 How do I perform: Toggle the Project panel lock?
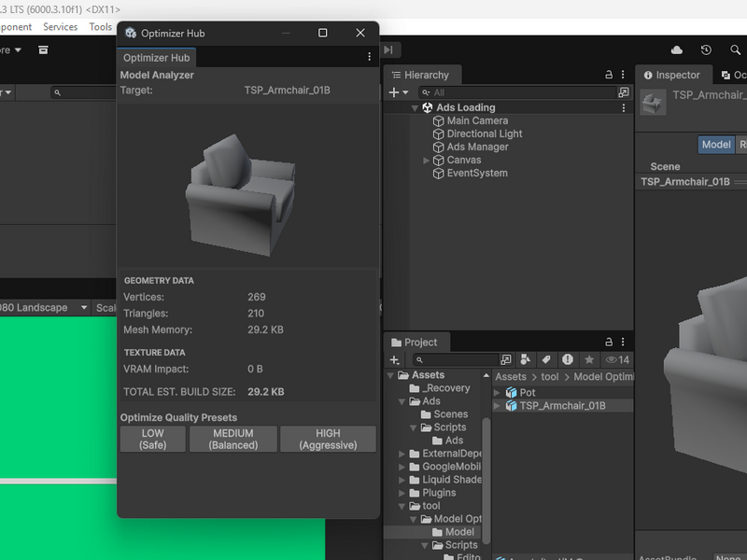(609, 342)
